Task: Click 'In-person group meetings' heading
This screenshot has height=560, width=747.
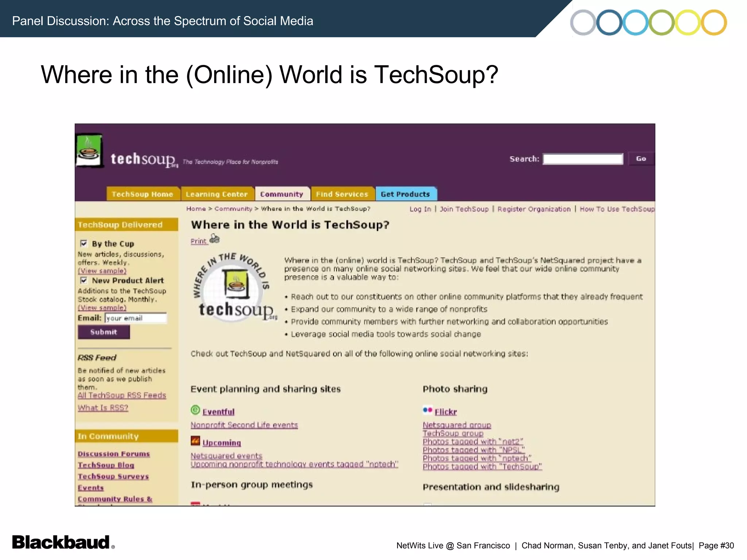Action: [x=252, y=485]
